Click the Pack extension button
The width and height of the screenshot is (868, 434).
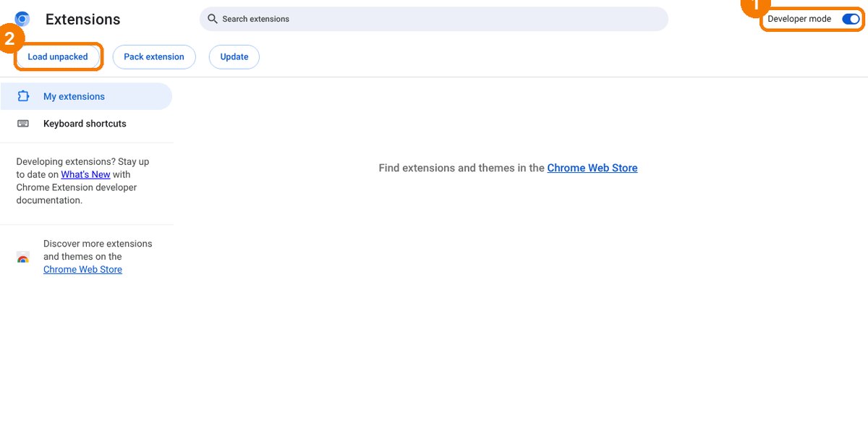pos(154,56)
